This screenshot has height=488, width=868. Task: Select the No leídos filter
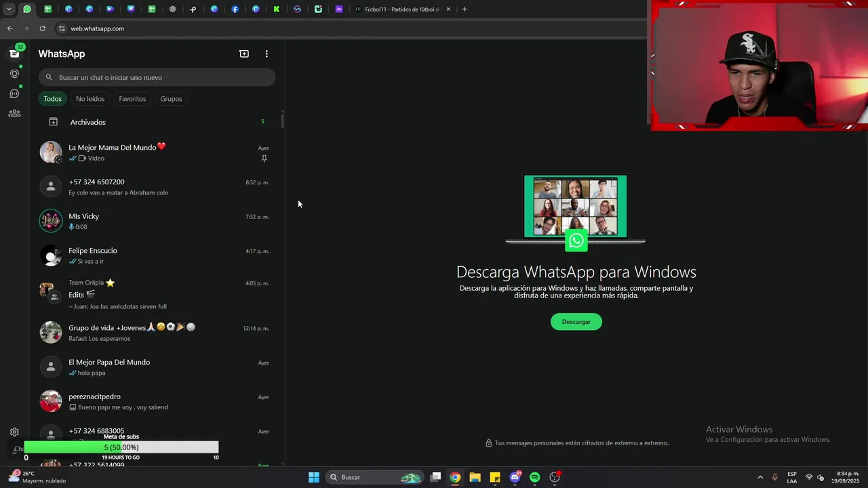click(x=90, y=99)
